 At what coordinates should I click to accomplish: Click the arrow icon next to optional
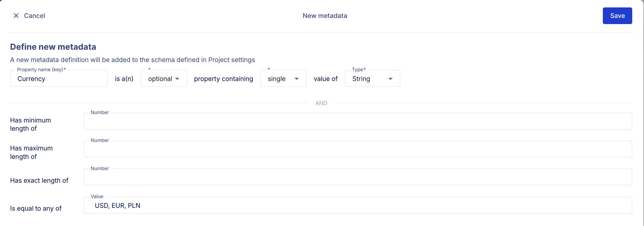click(177, 79)
